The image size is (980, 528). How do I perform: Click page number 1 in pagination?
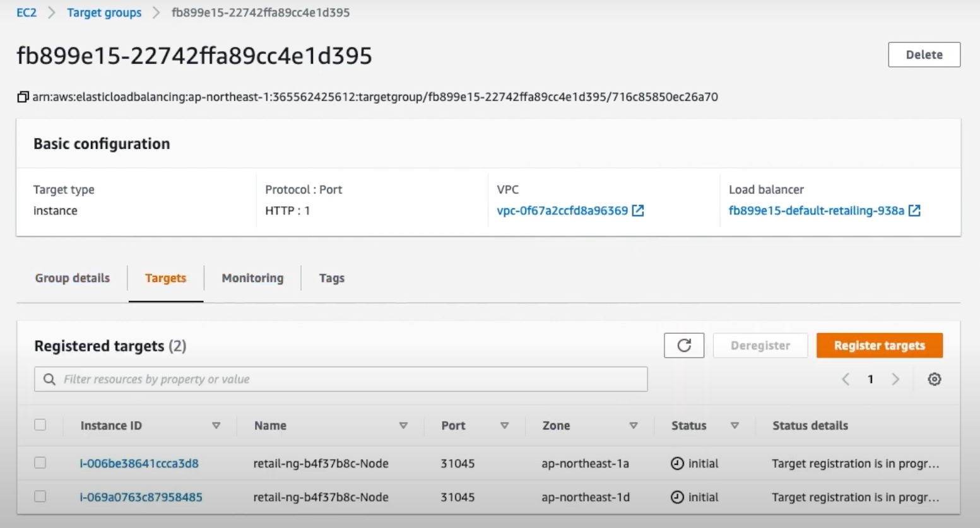tap(870, 379)
